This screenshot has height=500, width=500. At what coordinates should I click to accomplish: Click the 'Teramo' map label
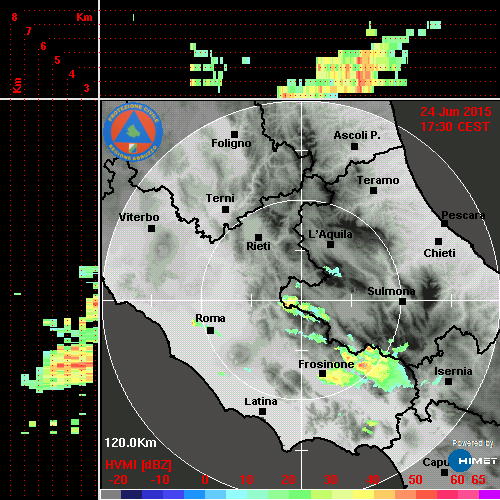point(378,180)
